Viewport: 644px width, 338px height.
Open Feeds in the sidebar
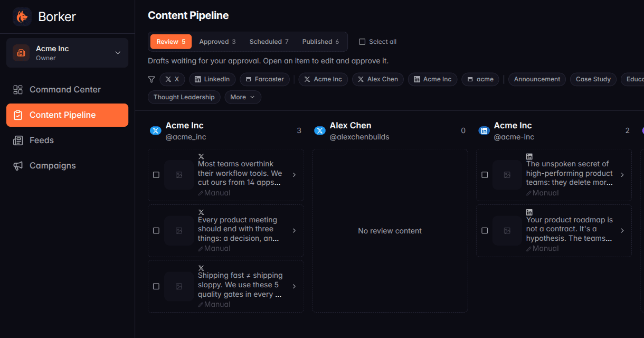[x=67, y=140]
